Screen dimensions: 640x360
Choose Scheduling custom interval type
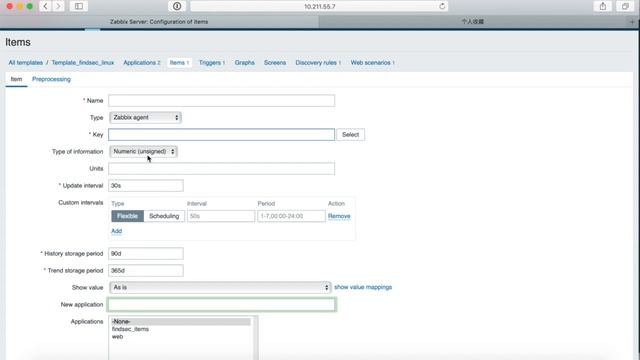click(x=164, y=216)
